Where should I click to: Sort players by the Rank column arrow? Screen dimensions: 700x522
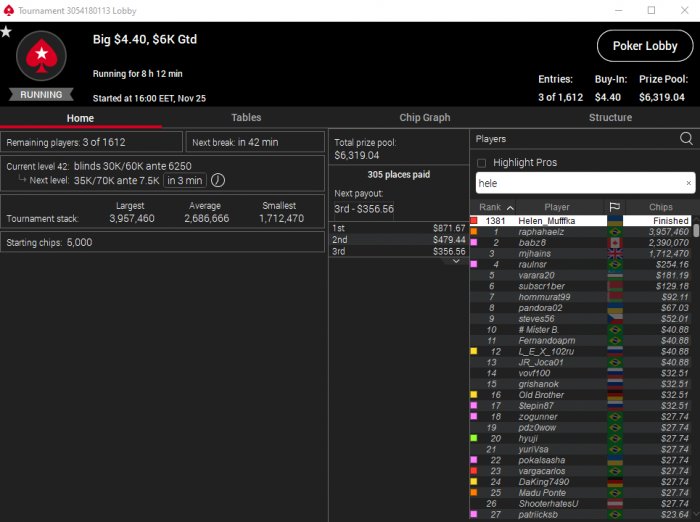tap(510, 208)
